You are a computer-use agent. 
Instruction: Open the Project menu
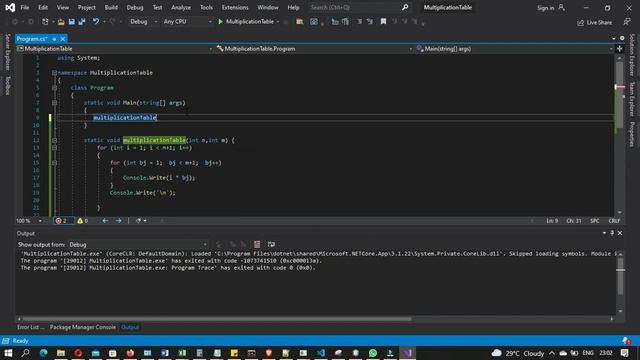coord(87,7)
